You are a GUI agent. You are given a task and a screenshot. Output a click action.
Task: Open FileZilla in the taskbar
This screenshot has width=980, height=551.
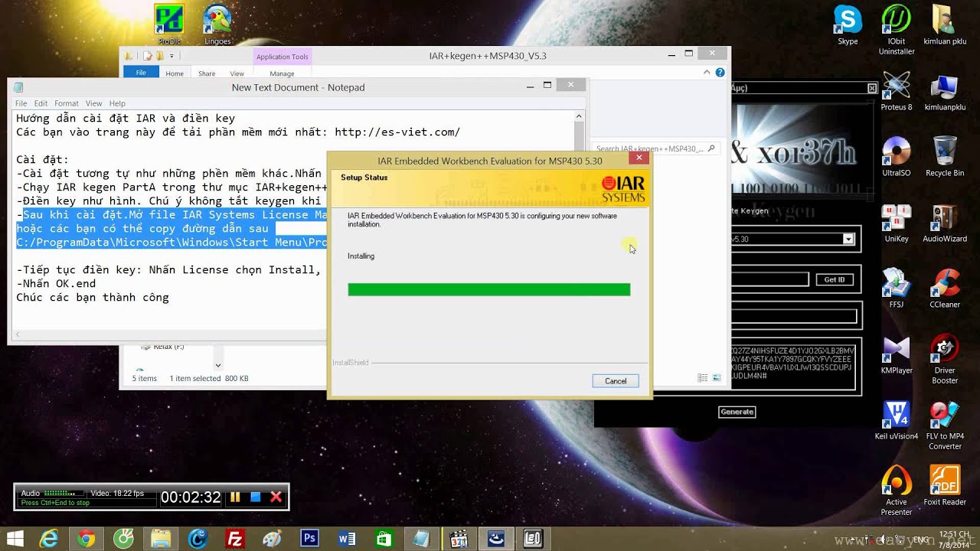pyautogui.click(x=235, y=539)
